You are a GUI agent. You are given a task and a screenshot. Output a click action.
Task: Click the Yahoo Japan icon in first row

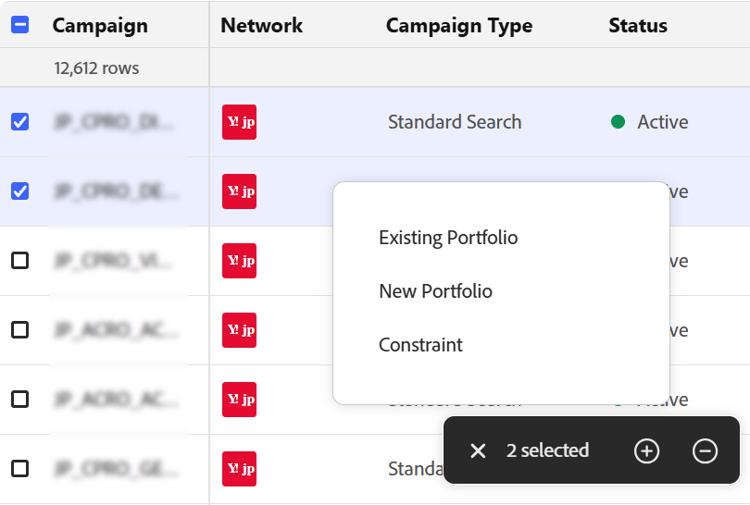point(239,122)
